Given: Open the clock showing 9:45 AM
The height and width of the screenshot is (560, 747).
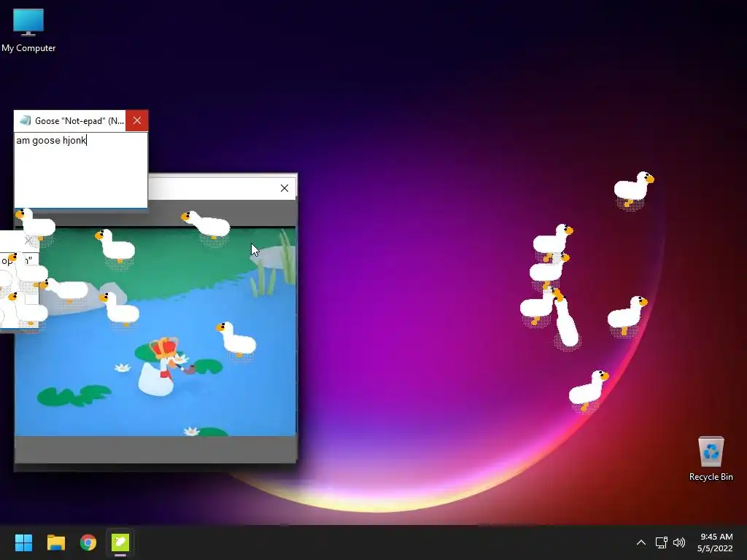Looking at the screenshot, I should pyautogui.click(x=715, y=542).
